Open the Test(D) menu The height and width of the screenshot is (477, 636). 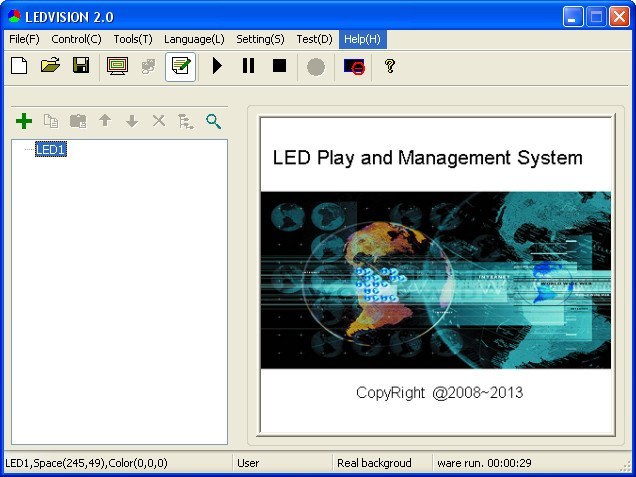click(x=314, y=39)
